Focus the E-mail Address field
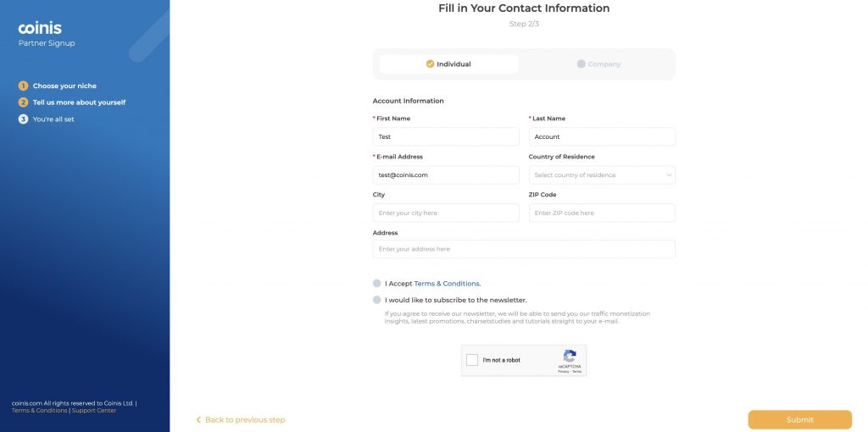This screenshot has width=868, height=432. coord(446,175)
